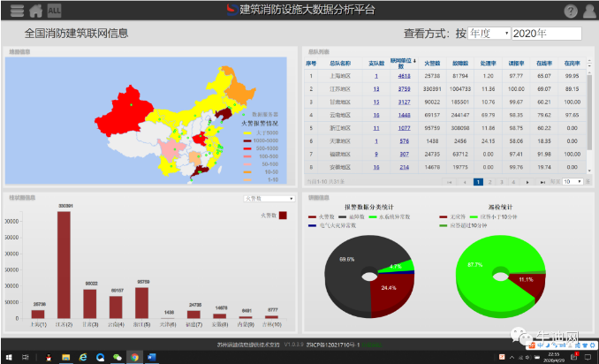
Task: Click the home icon in header
Action: point(35,11)
